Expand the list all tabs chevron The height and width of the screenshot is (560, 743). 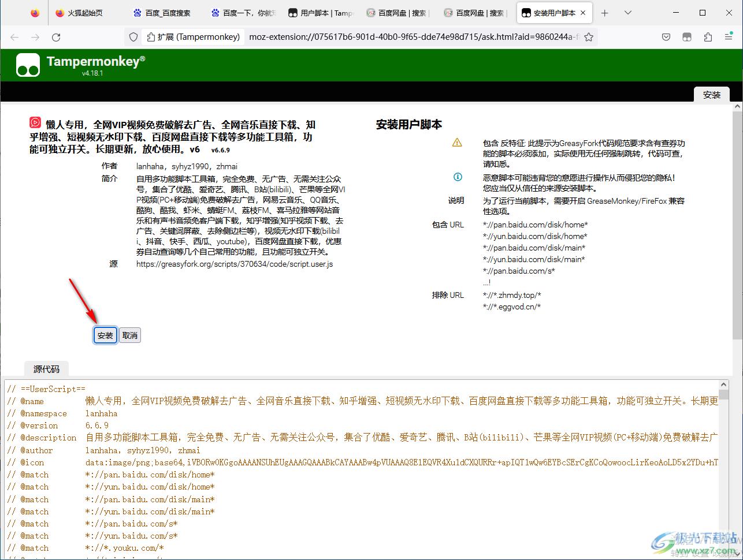pos(628,13)
